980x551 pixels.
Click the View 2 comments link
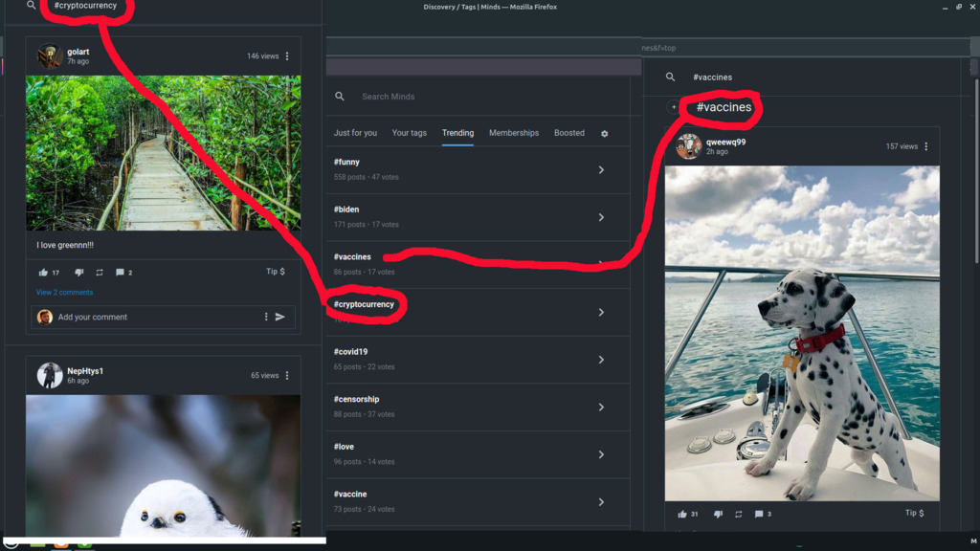coord(64,293)
